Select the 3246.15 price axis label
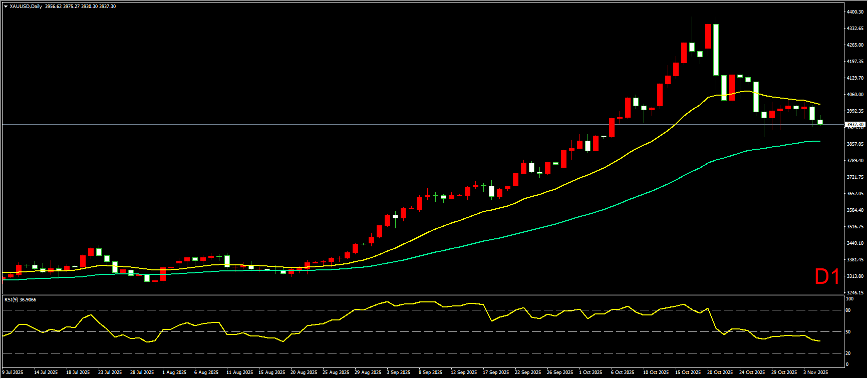 click(855, 293)
